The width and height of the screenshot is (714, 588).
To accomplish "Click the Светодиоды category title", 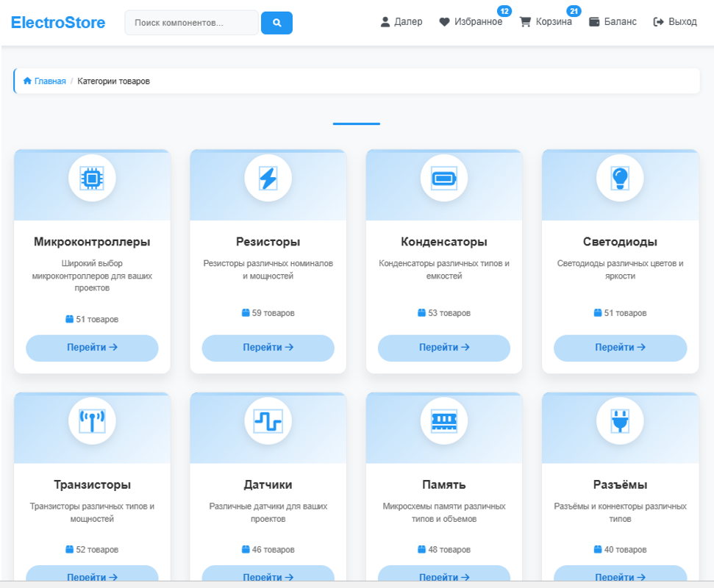I will [620, 242].
